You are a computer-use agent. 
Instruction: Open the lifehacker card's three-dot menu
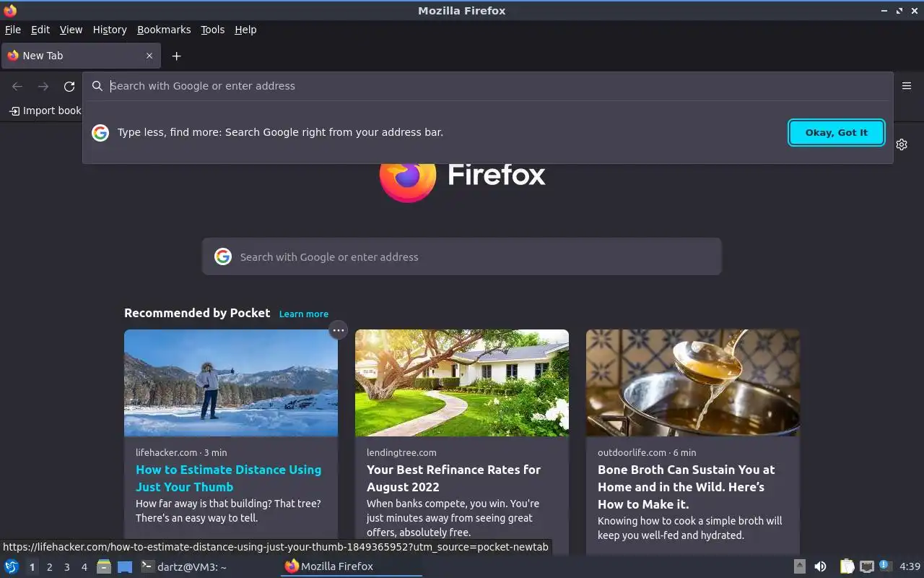coord(338,330)
